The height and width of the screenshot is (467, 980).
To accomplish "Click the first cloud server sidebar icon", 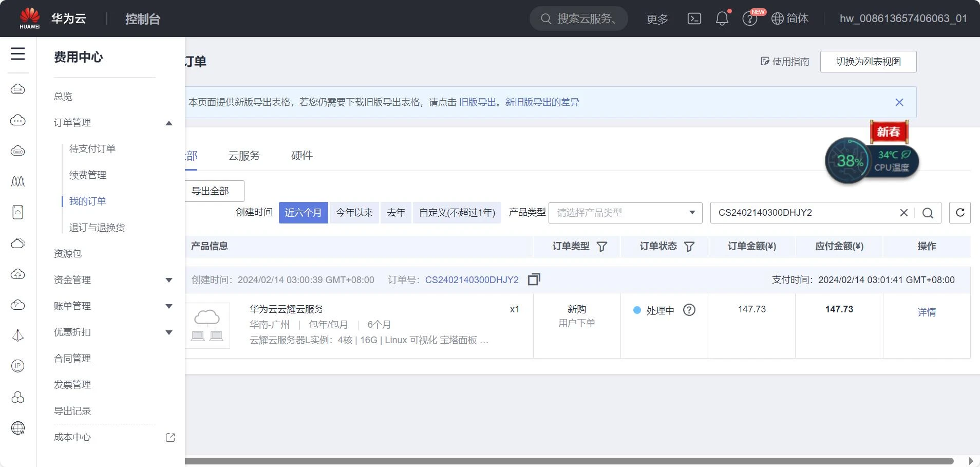I will click(18, 89).
